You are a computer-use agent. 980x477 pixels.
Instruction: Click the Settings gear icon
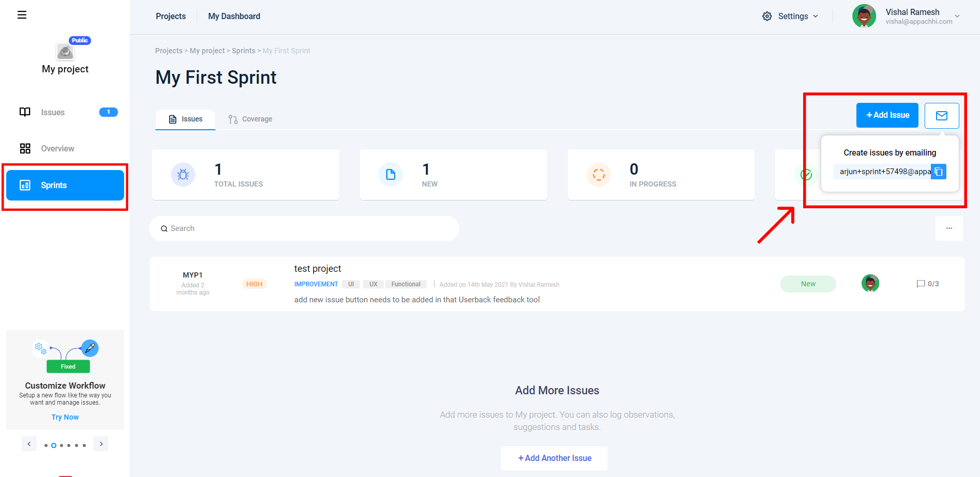click(x=767, y=16)
